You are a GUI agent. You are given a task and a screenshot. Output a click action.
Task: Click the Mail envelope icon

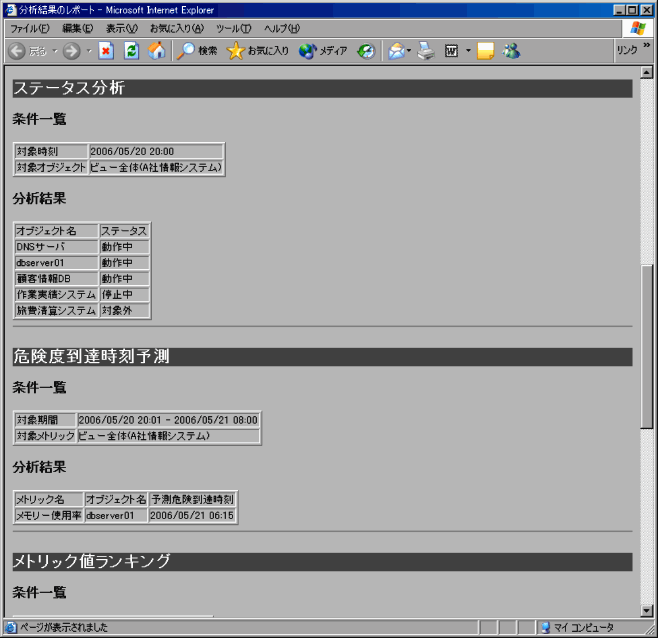396,51
